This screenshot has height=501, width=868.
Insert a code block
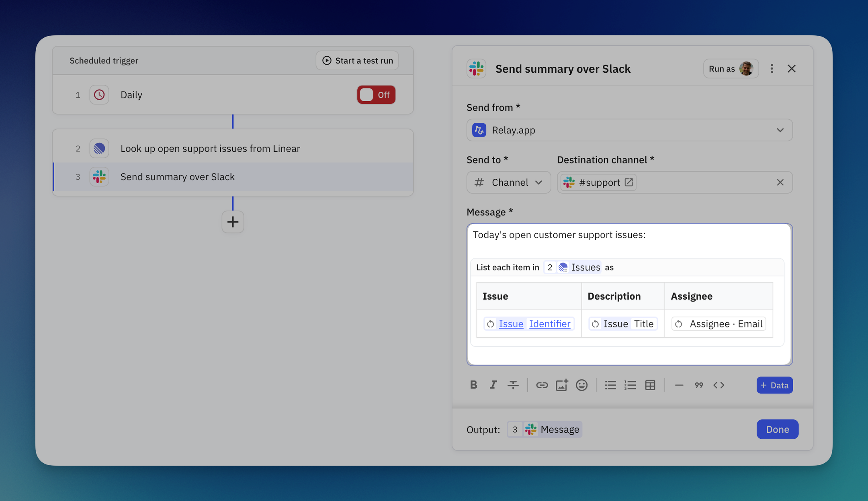(x=719, y=385)
